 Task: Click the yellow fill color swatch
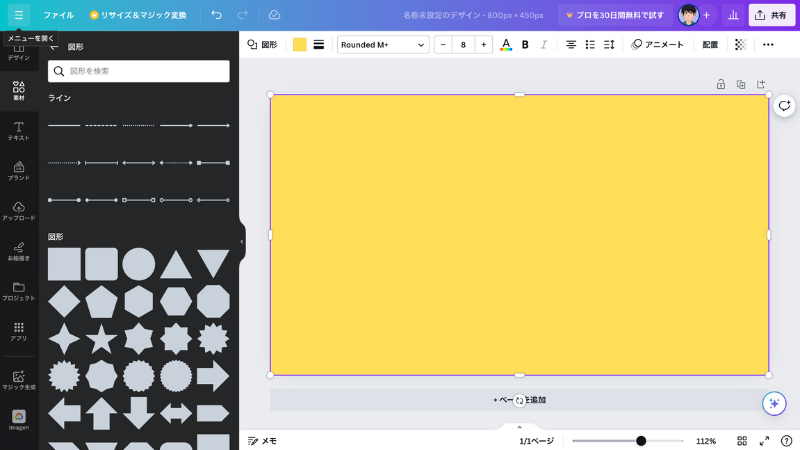point(300,45)
